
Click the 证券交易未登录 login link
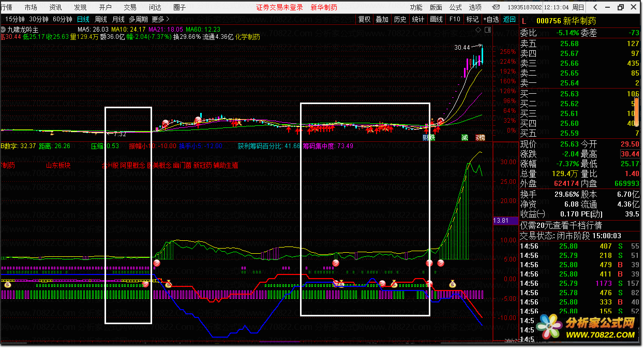click(x=279, y=7)
